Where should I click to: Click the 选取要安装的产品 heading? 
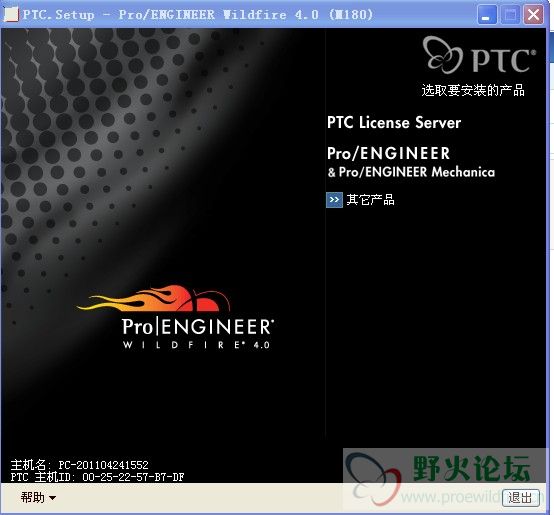pos(473,90)
